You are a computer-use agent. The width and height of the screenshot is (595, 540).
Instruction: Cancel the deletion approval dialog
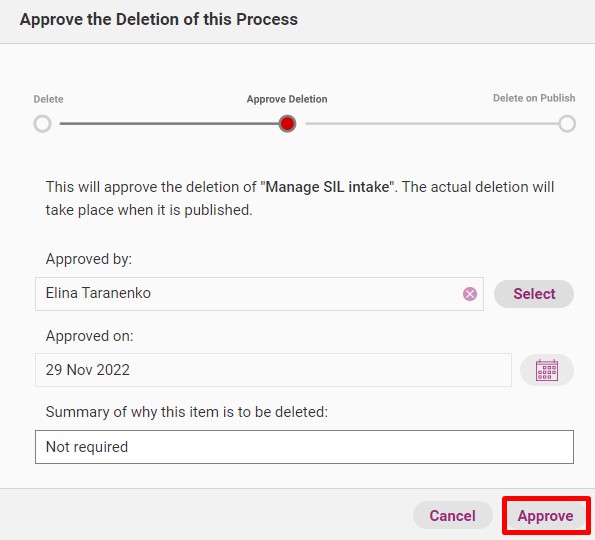453,515
